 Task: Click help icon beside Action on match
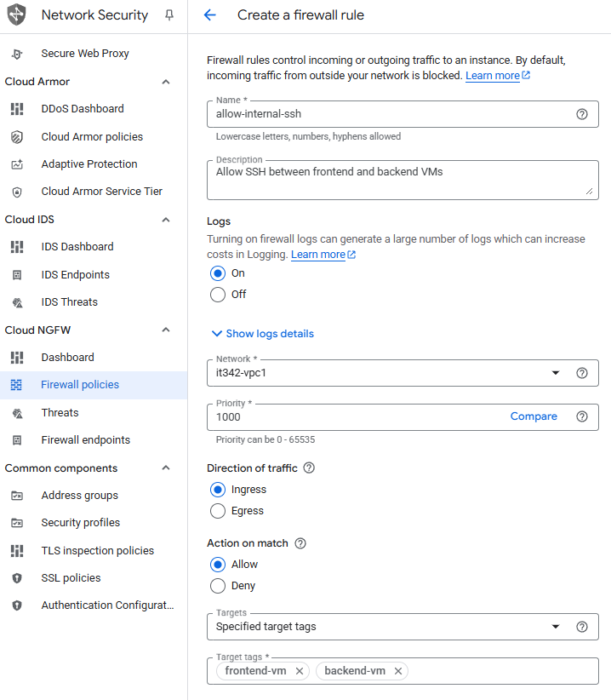tap(300, 543)
